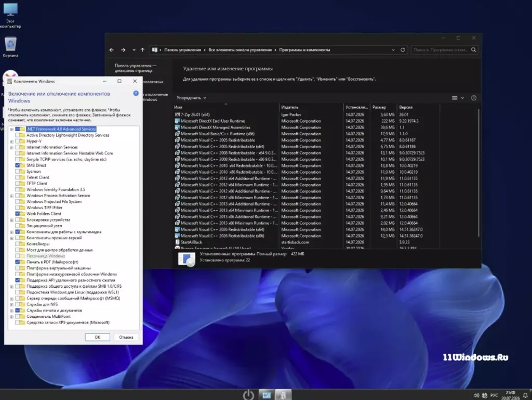Enable the Hyper-V checkbox
The height and width of the screenshot is (400, 532).
click(17, 141)
